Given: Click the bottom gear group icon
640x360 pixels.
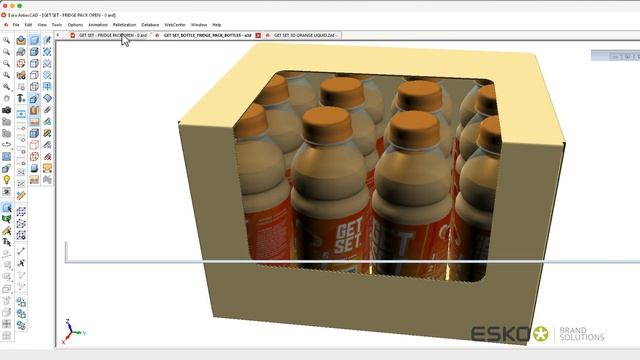Looking at the screenshot, I should (x=21, y=325).
